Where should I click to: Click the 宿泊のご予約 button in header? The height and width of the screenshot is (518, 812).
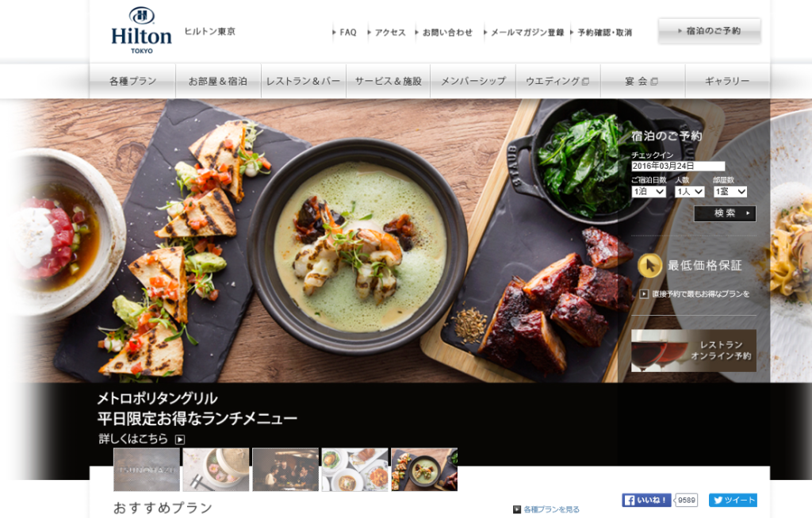710,31
